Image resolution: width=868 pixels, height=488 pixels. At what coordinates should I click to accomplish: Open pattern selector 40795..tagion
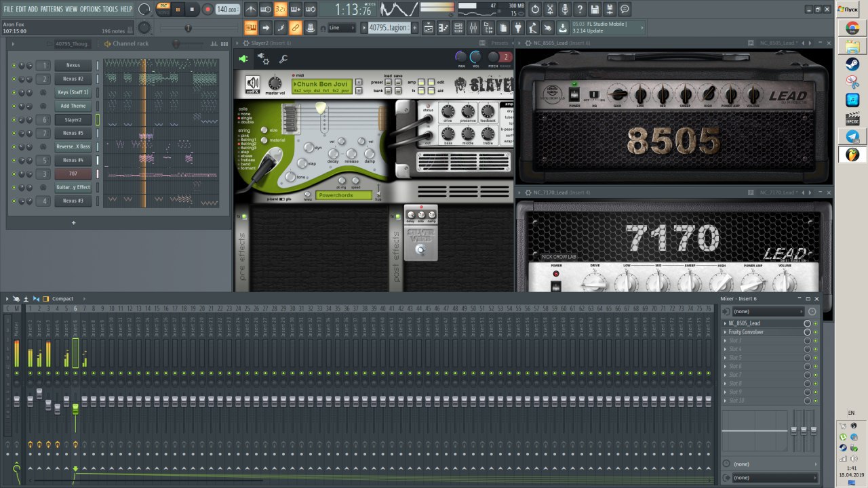(x=389, y=28)
